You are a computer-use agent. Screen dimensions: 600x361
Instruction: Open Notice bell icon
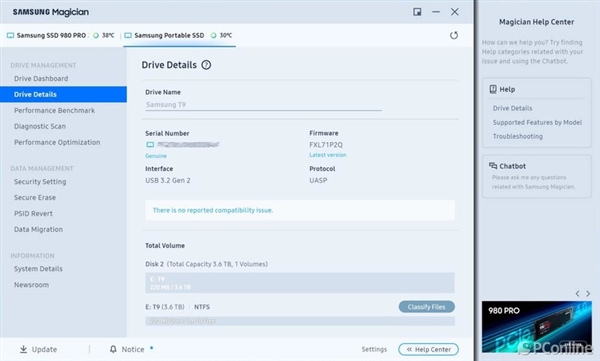[113, 349]
